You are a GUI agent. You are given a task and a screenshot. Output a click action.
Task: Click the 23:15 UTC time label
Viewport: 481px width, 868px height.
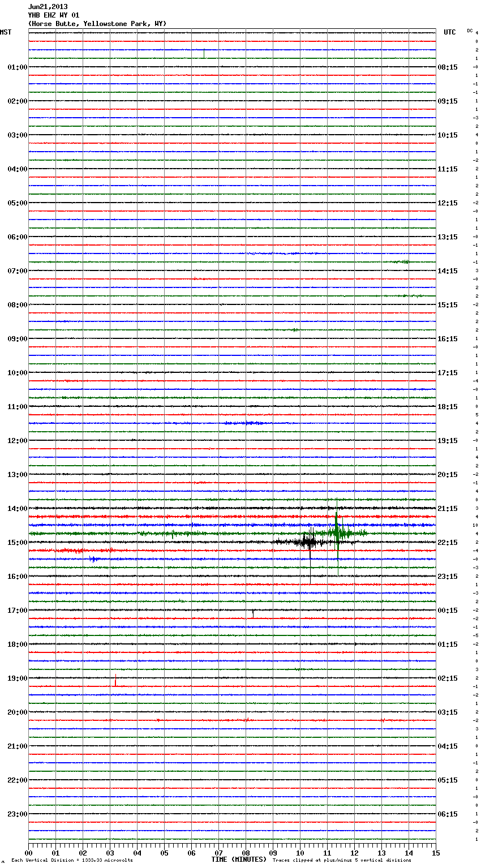tap(448, 577)
